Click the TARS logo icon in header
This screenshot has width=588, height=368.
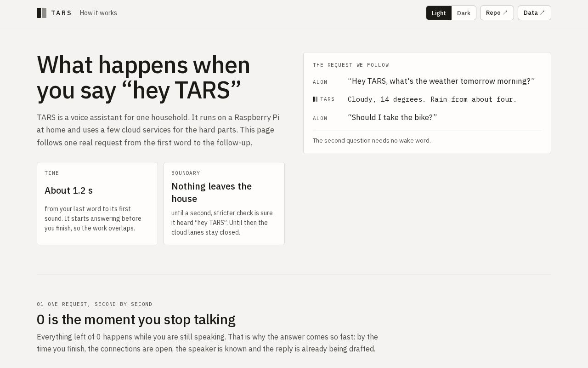[41, 13]
